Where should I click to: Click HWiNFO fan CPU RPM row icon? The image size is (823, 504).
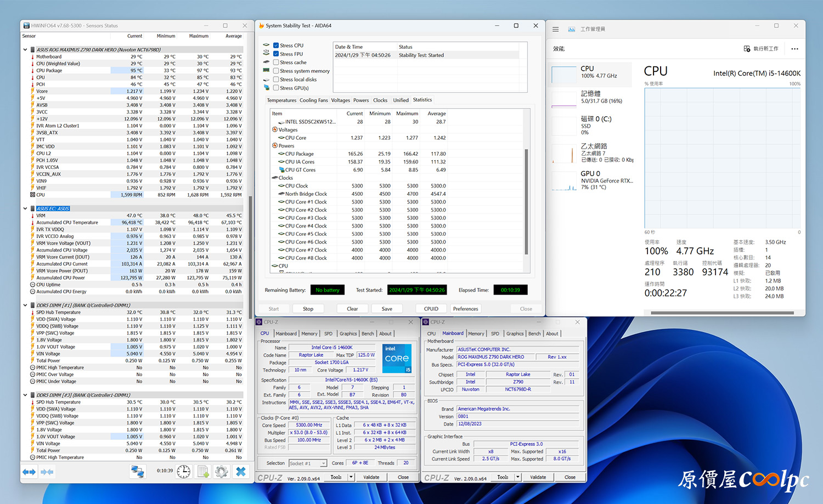33,195
